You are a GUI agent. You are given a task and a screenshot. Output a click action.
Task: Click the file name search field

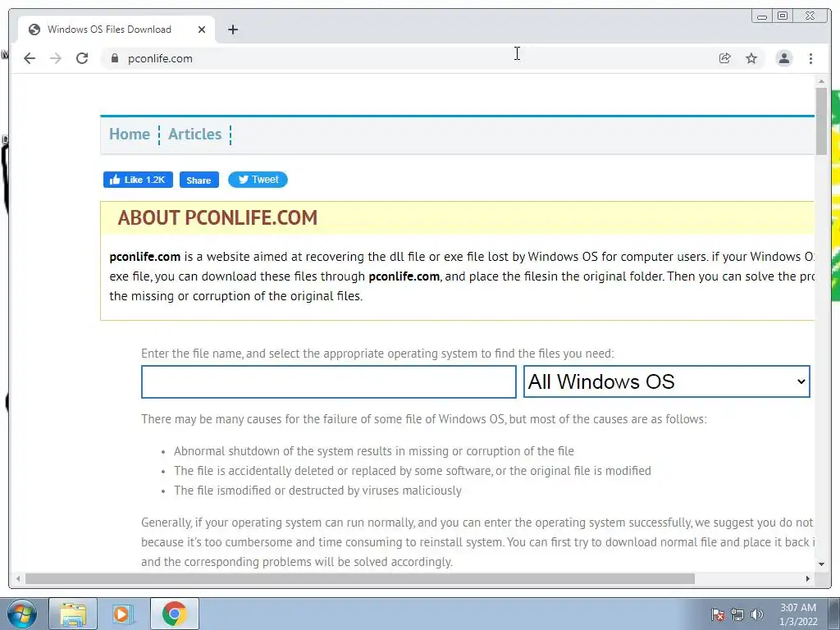pyautogui.click(x=328, y=382)
